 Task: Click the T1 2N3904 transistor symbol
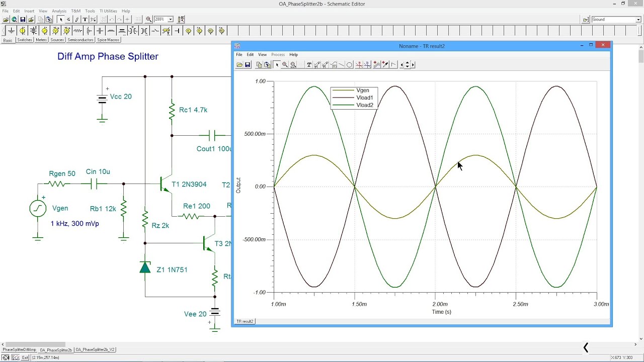coord(165,185)
